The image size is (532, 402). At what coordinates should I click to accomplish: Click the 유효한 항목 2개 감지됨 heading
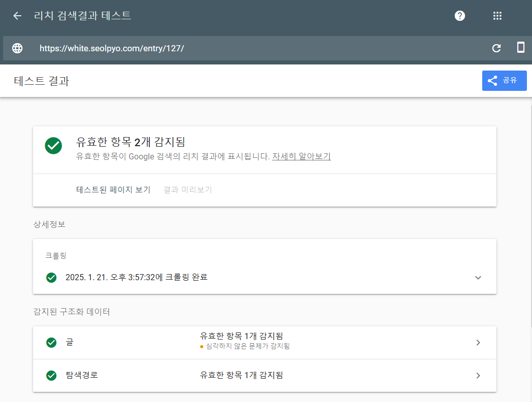click(131, 142)
